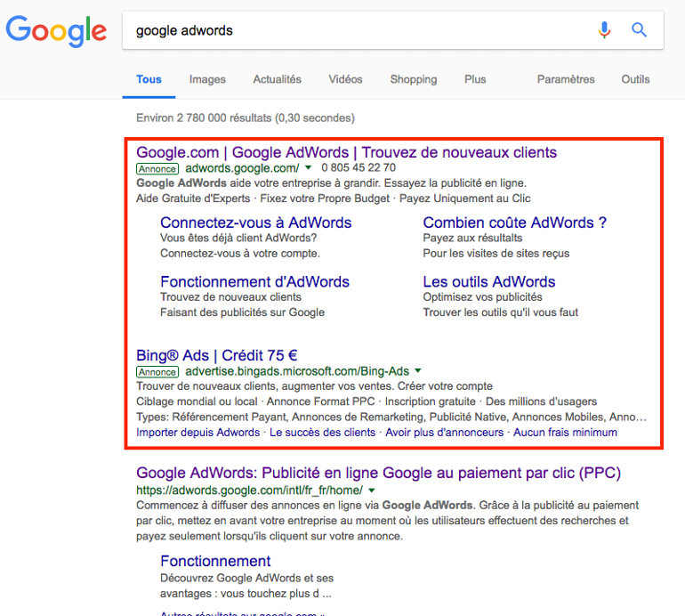The width and height of the screenshot is (685, 616).
Task: Open the Actualités tab
Action: [x=277, y=79]
